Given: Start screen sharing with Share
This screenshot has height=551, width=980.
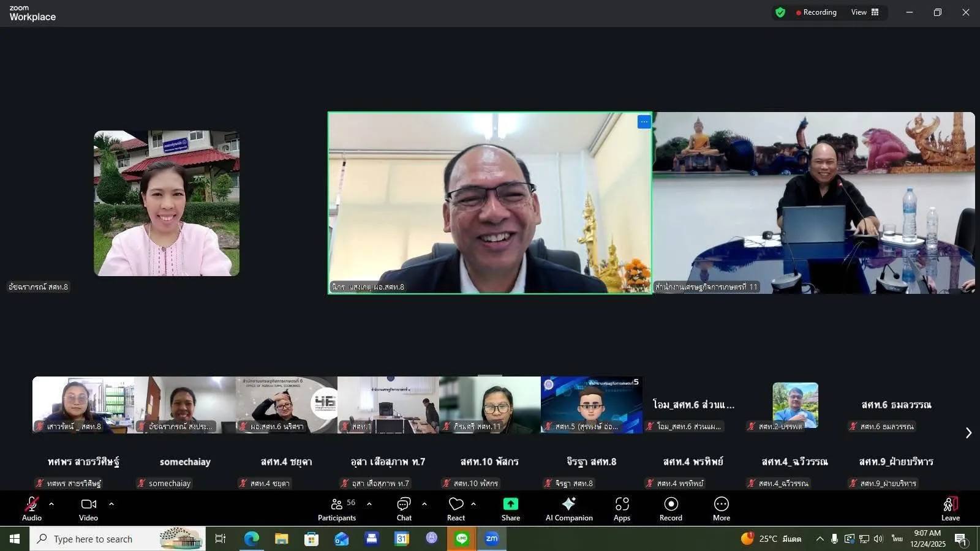Looking at the screenshot, I should tap(510, 508).
